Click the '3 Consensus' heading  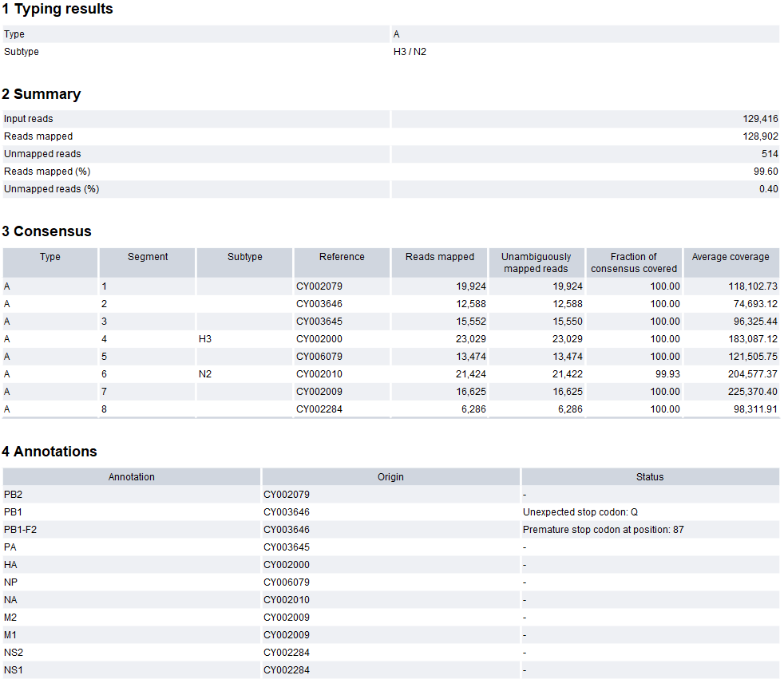[x=46, y=231]
